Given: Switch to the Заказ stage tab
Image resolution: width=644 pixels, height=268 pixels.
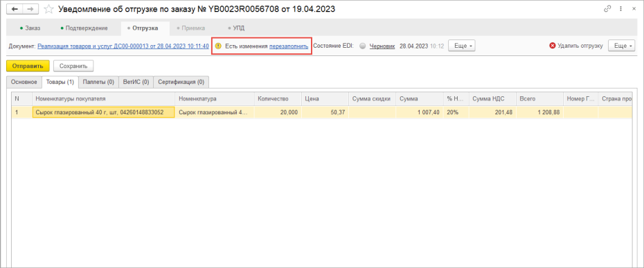Looking at the screenshot, I should [x=30, y=28].
